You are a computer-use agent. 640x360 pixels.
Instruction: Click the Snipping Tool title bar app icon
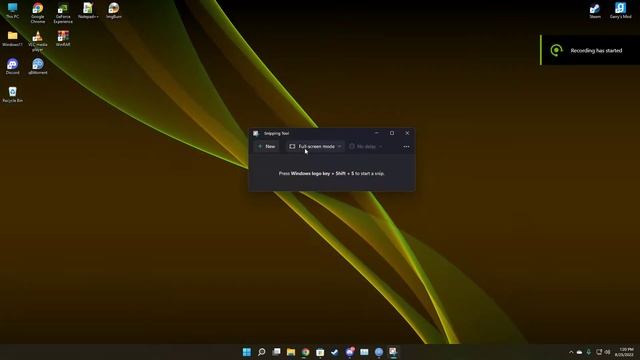[256, 133]
